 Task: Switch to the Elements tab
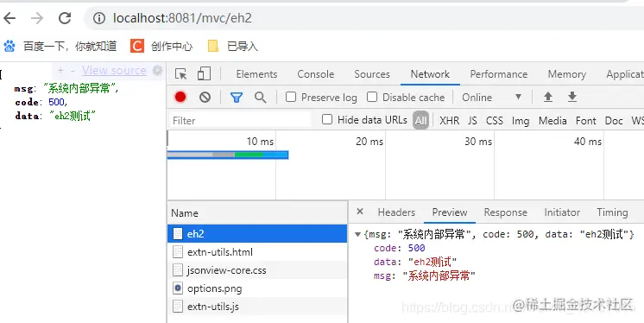(x=256, y=74)
